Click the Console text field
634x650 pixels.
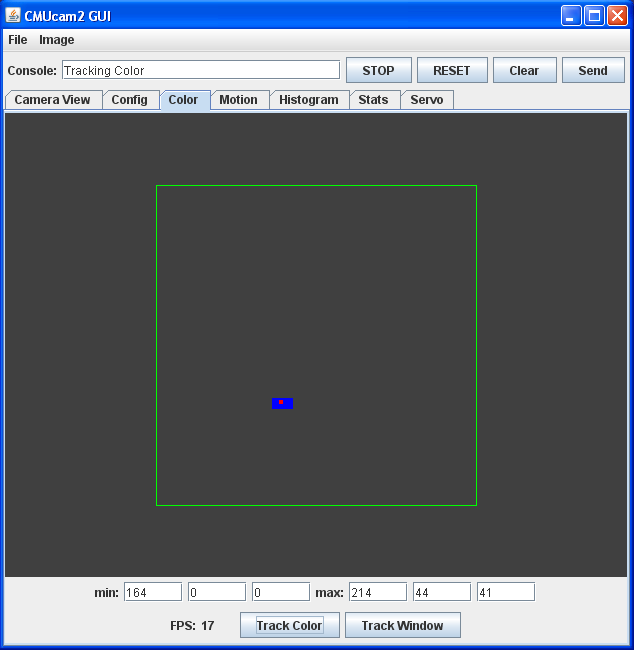coord(200,70)
